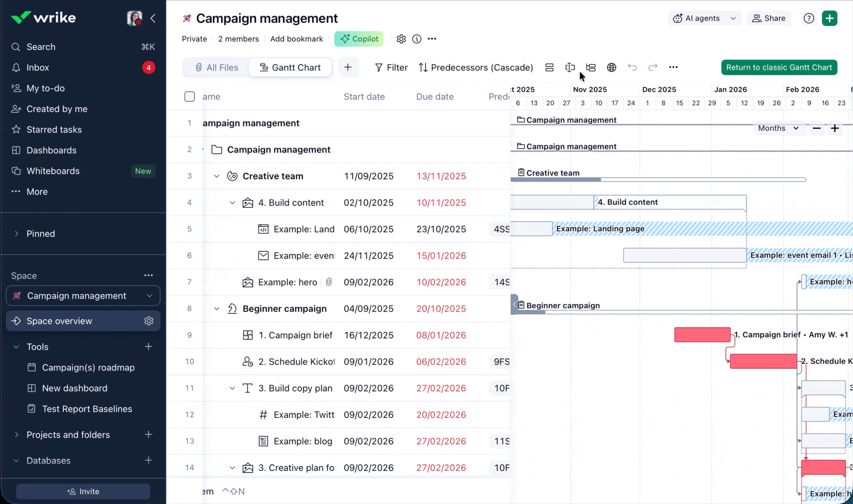Collapse the 3. Creative plan row
This screenshot has height=504, width=853.
(232, 468)
